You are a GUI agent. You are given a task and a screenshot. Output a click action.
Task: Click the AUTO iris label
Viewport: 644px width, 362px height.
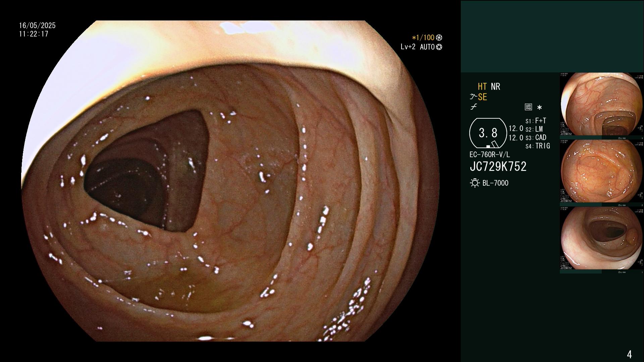[x=427, y=47]
